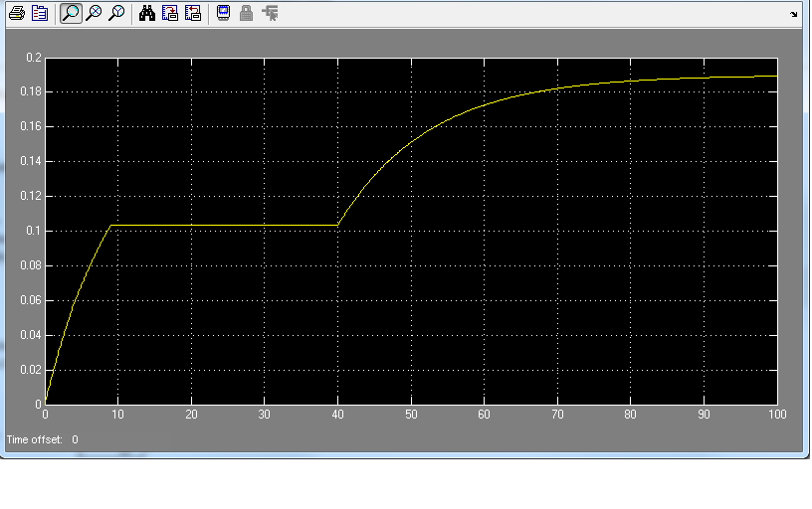Open the signal selection tool
The width and height of the screenshot is (812, 509).
(x=270, y=14)
